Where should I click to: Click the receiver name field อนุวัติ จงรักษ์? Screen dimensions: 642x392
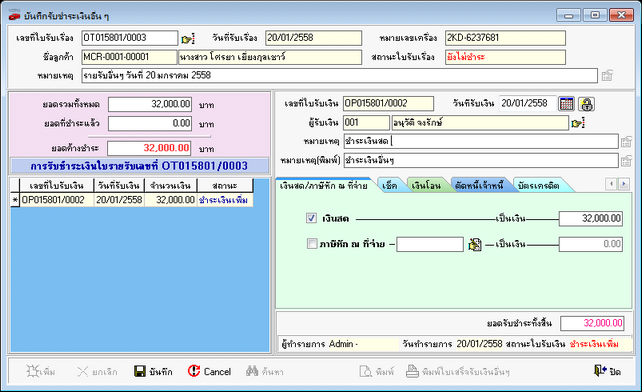tap(480, 123)
